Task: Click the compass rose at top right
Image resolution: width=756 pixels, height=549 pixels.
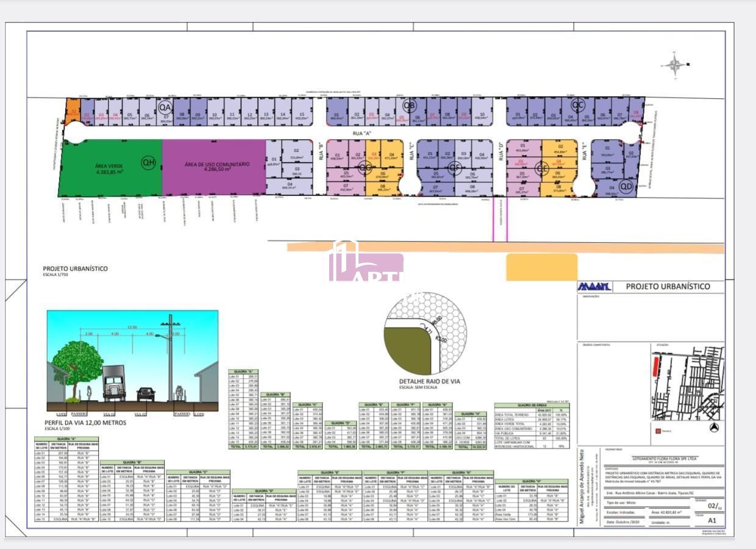Action: click(x=675, y=64)
